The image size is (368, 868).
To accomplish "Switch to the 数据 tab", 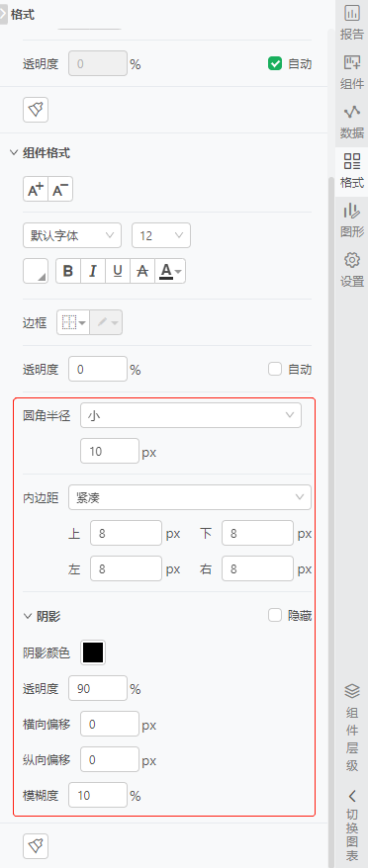I will coord(352,122).
